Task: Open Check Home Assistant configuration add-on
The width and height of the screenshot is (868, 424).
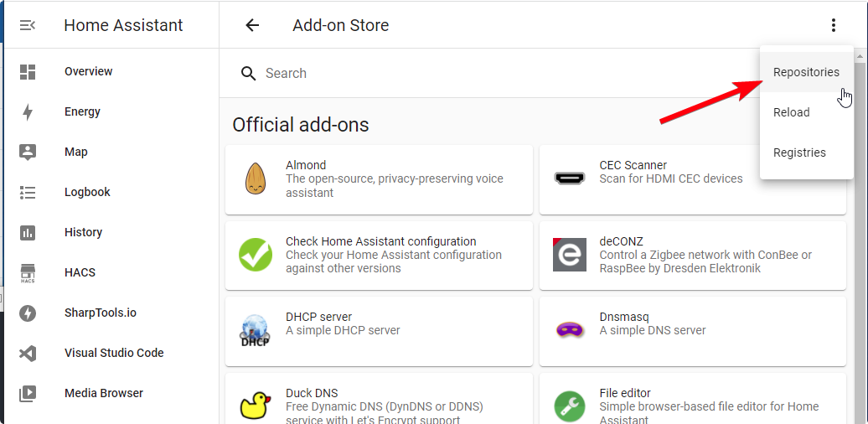Action: tap(380, 256)
